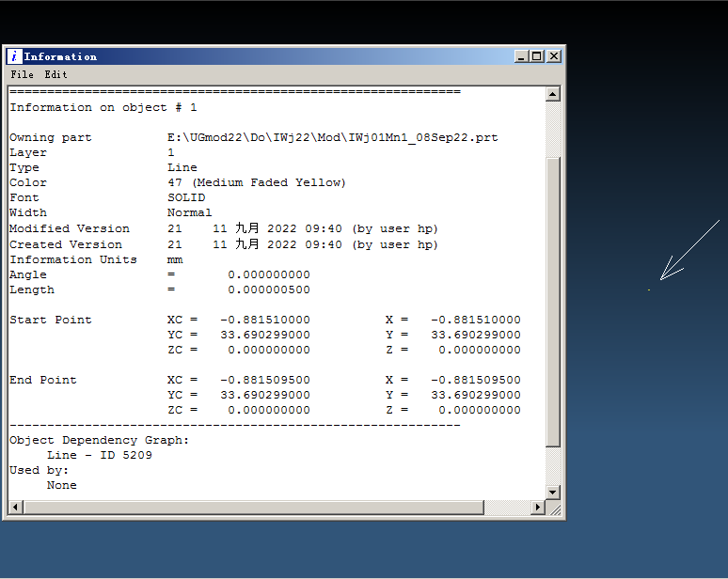Click Start Point Y value 33.690299000
The height and width of the screenshot is (579, 728).
click(x=476, y=335)
